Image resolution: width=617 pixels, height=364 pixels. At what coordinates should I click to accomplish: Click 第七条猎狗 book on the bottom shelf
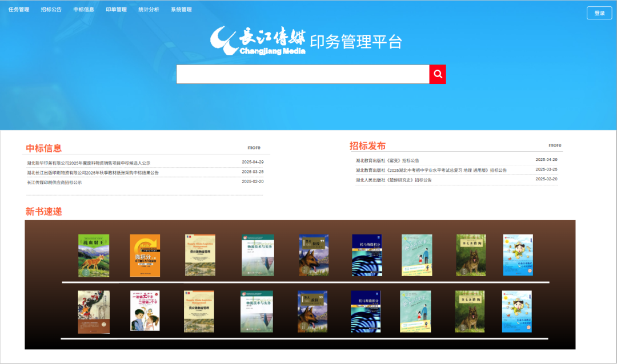470,312
